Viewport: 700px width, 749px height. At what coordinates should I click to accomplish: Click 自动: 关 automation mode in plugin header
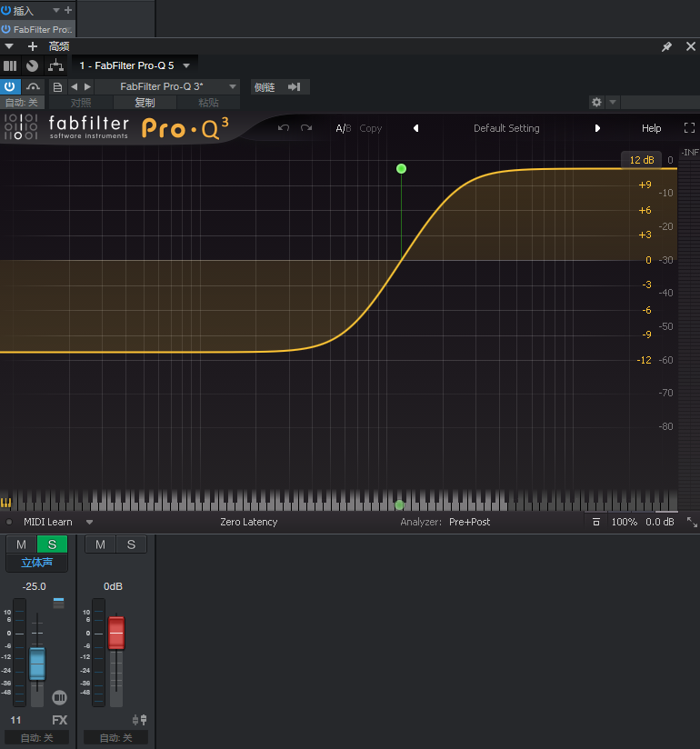pyautogui.click(x=22, y=102)
